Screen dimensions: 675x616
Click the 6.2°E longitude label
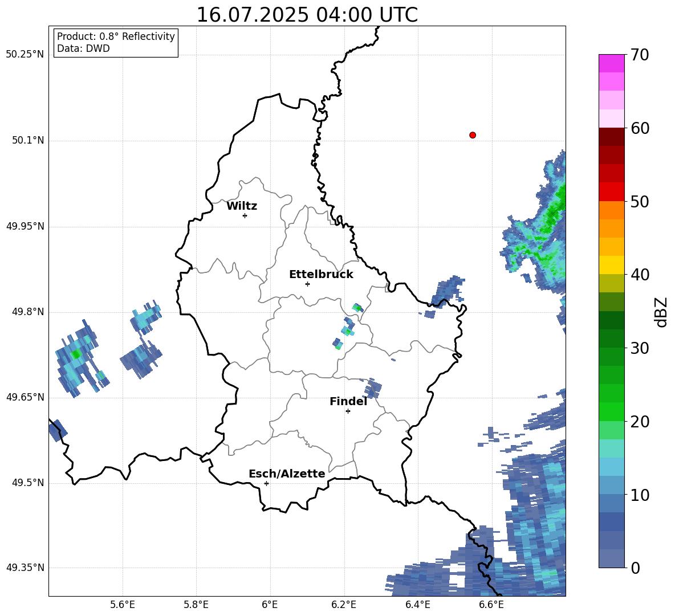344,605
